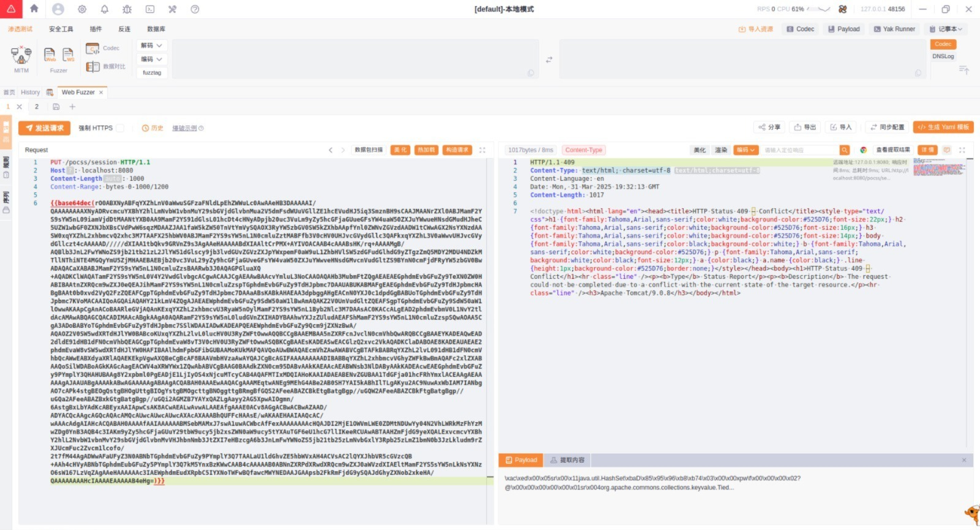Select fuzzer sub-tab 2
Image resolution: width=980 pixels, height=530 pixels.
37,107
